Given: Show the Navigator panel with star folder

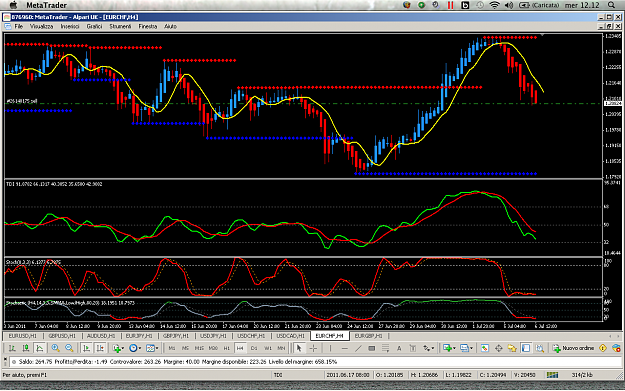Looking at the screenshot, I should [x=512, y=348].
